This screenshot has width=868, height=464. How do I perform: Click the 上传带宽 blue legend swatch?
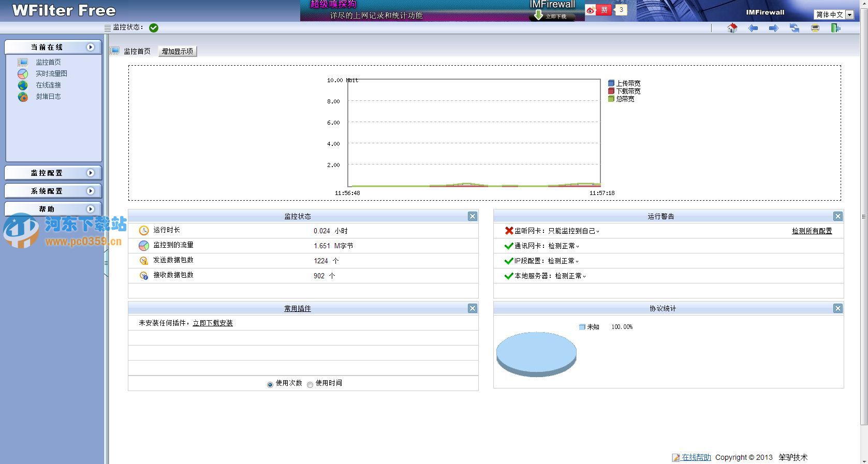611,83
